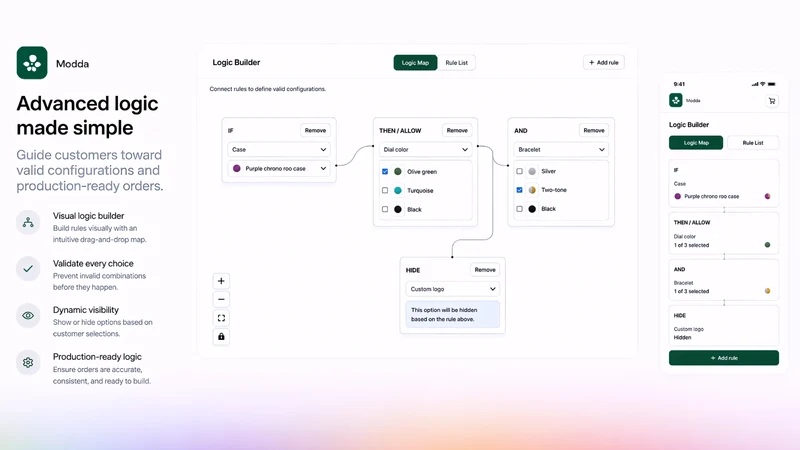Screen dimensions: 800x450
Task: Click the Production-ready logic gear icon
Action: 28,362
